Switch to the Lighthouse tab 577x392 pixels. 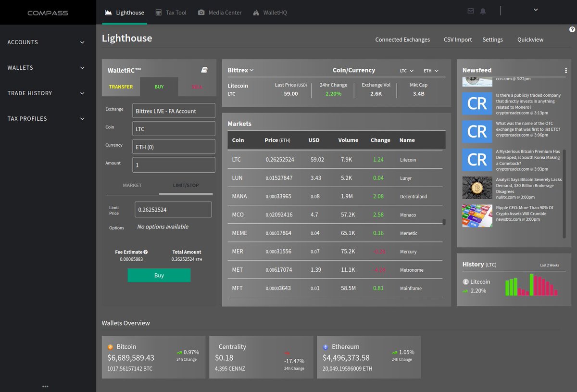(125, 13)
